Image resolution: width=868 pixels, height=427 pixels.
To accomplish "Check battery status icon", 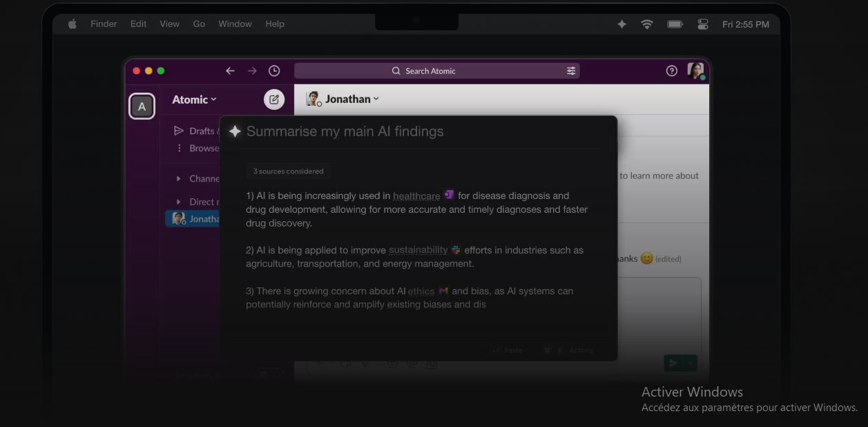I will (x=675, y=24).
